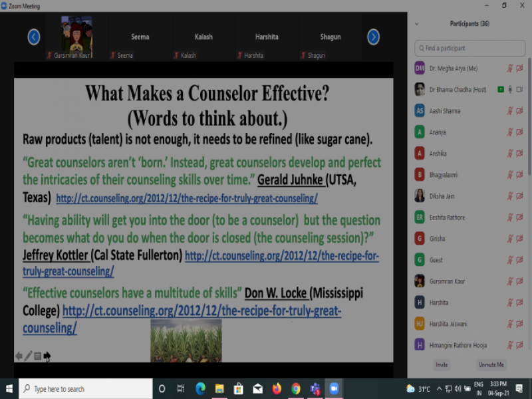Open the slideshow options menu icon

[38, 356]
